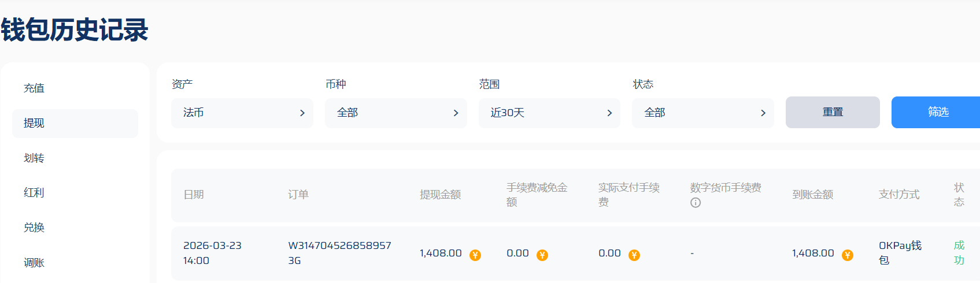Expand the 状态 filter dropdown
Image resolution: width=980 pixels, height=283 pixels.
[x=702, y=113]
